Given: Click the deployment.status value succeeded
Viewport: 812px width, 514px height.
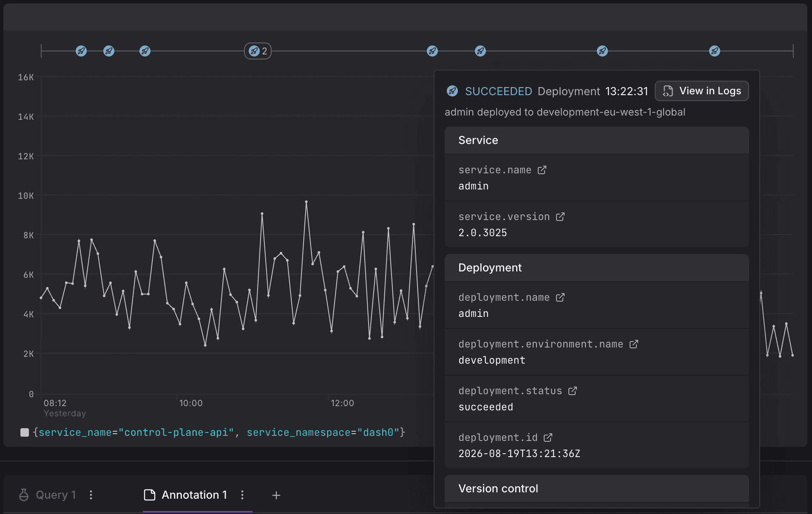Looking at the screenshot, I should point(485,407).
